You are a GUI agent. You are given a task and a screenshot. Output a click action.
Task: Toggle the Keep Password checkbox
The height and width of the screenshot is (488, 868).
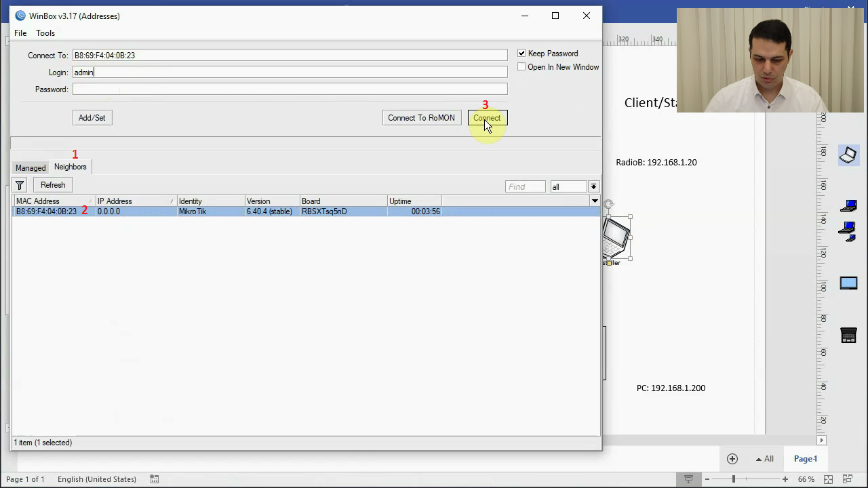pyautogui.click(x=521, y=54)
